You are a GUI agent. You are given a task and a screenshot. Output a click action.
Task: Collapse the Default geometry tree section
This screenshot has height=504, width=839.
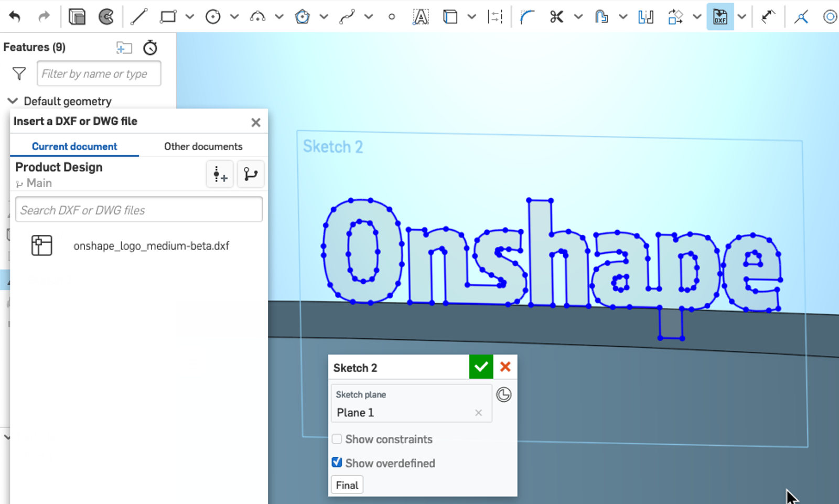(13, 101)
